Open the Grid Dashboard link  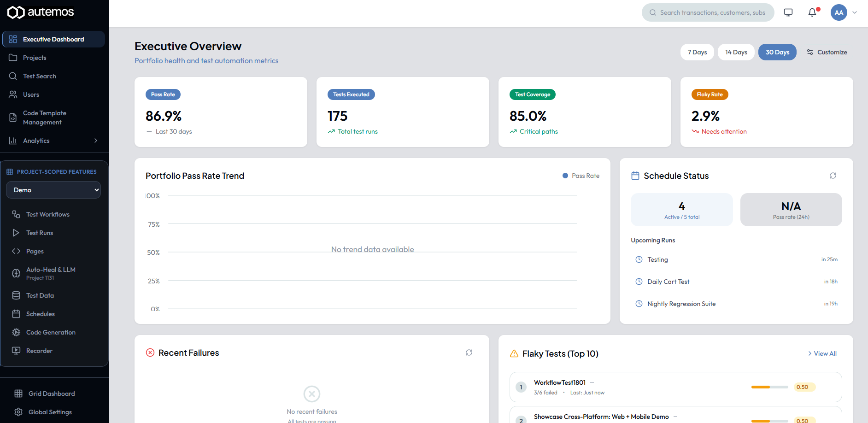(x=53, y=394)
